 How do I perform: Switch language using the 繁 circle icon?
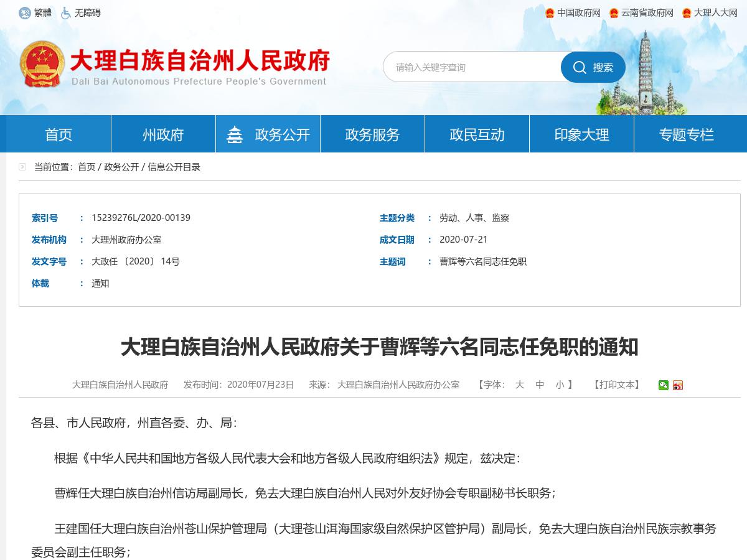pos(25,12)
